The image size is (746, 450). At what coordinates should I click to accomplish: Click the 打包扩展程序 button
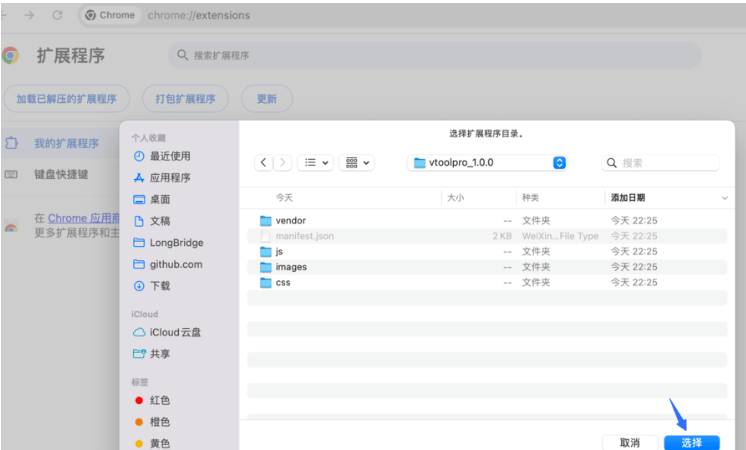186,99
